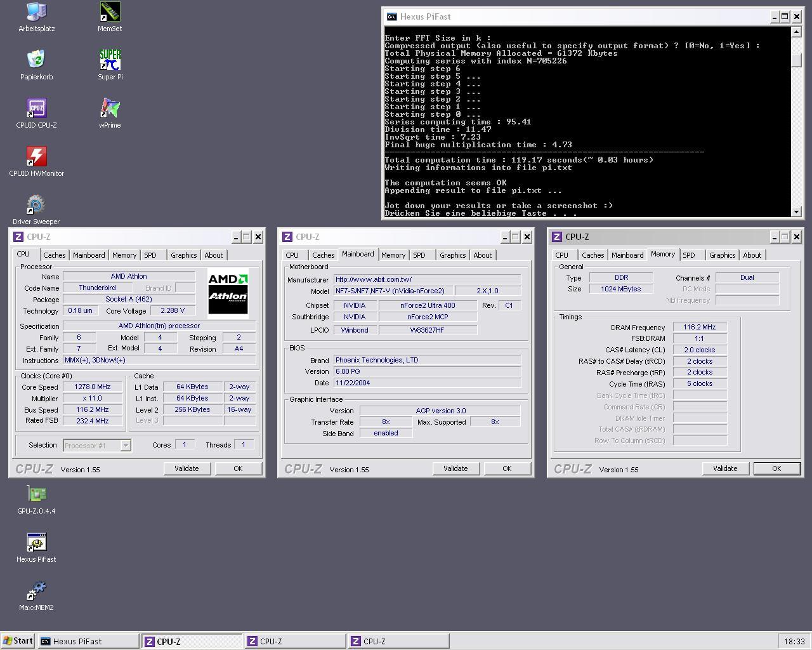The height and width of the screenshot is (650, 812).
Task: Open the Processor #1 selection dropdown
Action: (x=97, y=445)
